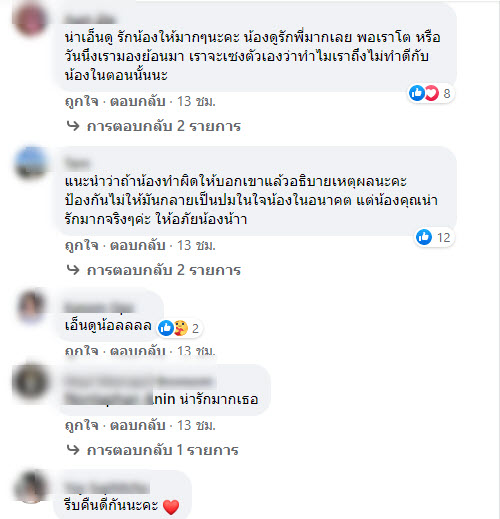
Task: Click ตอบกลับ under the แนะนำว่า comment
Action: pyautogui.click(x=138, y=245)
